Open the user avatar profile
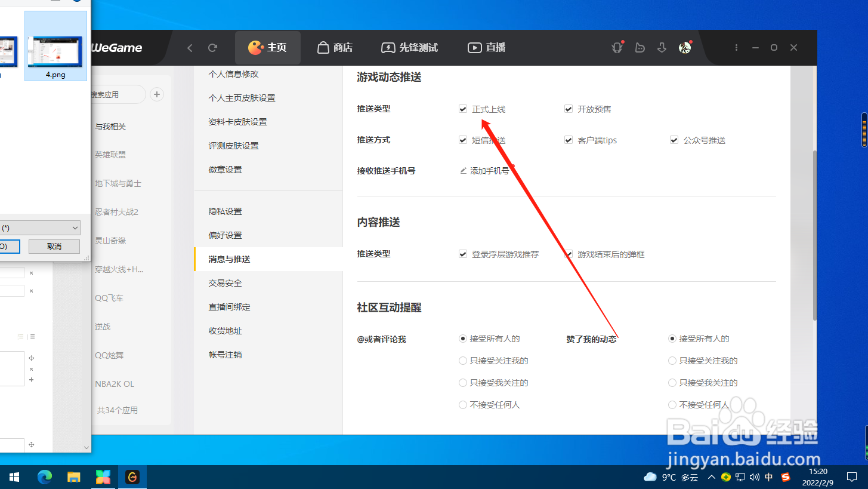868x489 pixels. coord(685,48)
